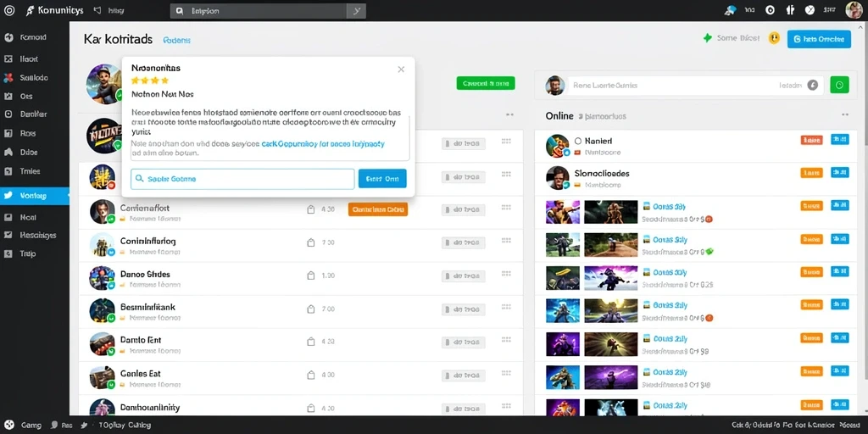Click the grey round icon inside the message field
868x434 pixels.
point(813,86)
